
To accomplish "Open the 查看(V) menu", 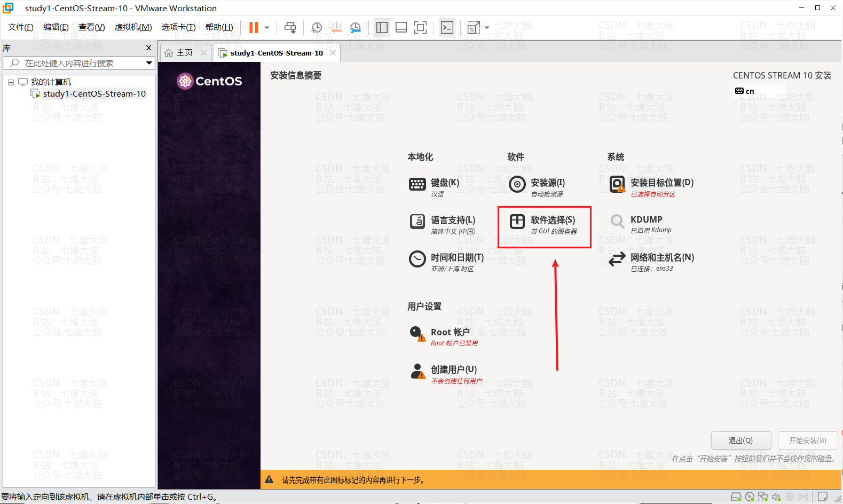I will (91, 27).
